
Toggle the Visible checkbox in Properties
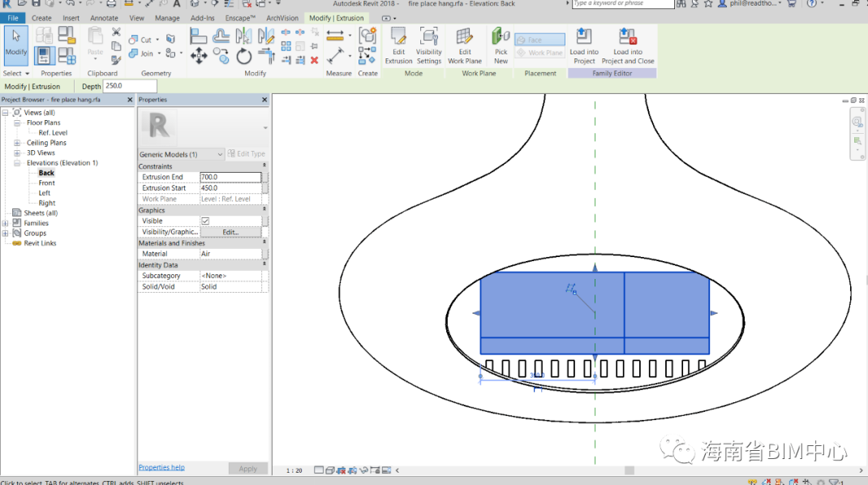point(205,221)
